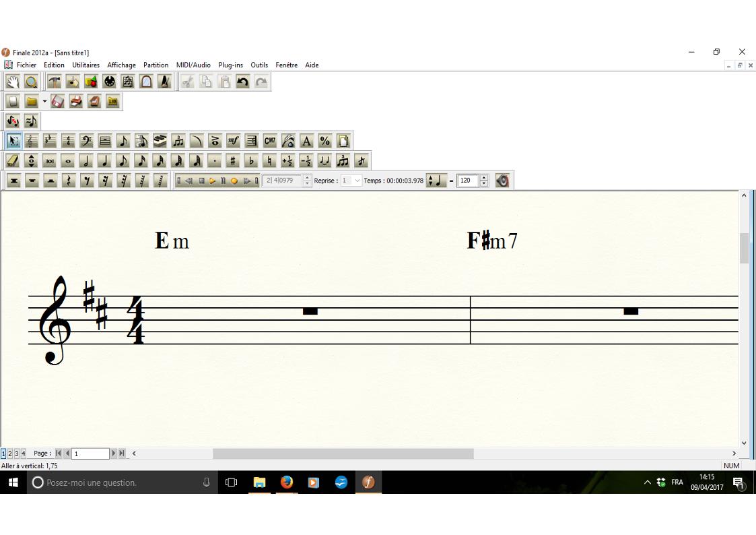Viewport: 756px width, 535px height.
Task: Open the MIDI/Audio menu
Action: click(x=193, y=65)
